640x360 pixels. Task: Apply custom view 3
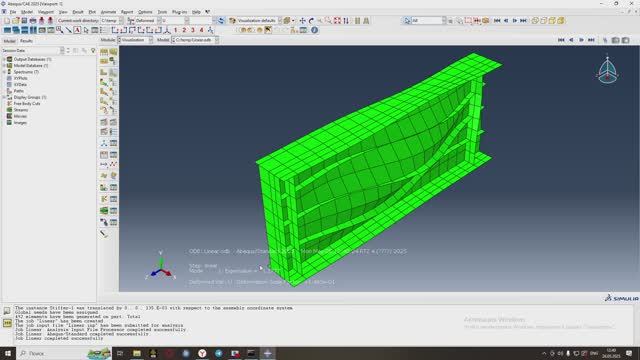(193, 30)
